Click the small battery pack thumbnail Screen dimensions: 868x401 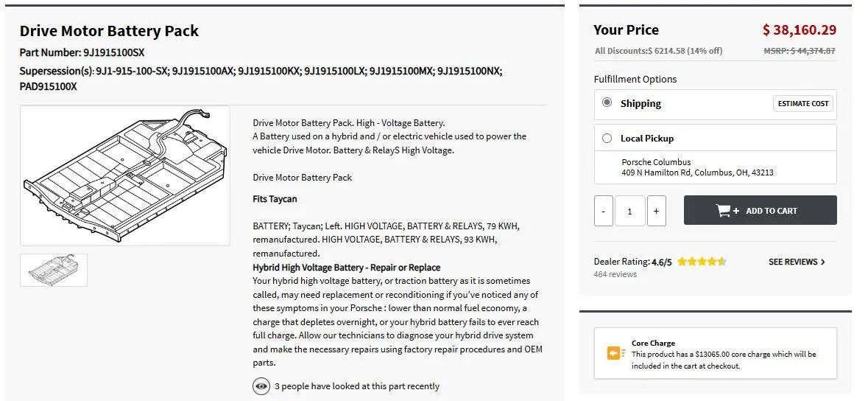(x=54, y=270)
